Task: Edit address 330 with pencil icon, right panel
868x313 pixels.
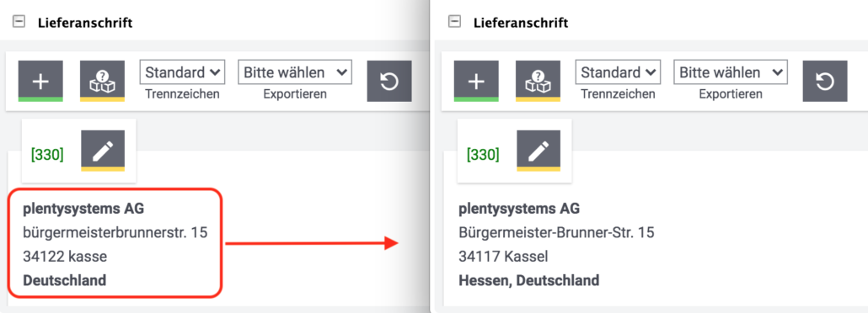Action: (538, 151)
